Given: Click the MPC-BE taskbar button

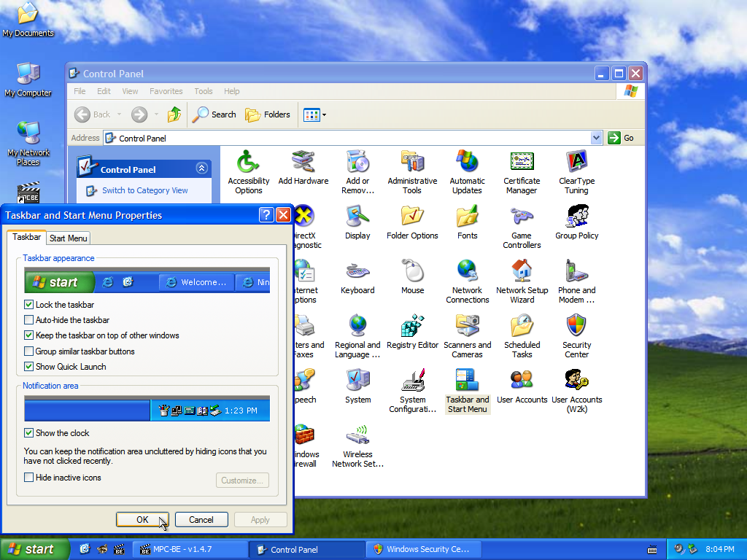Looking at the screenshot, I should click(x=191, y=550).
